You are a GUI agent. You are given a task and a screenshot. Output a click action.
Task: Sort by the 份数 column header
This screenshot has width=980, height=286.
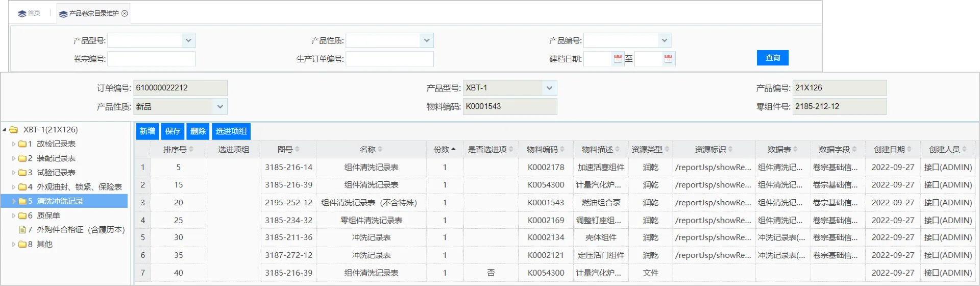click(x=445, y=149)
